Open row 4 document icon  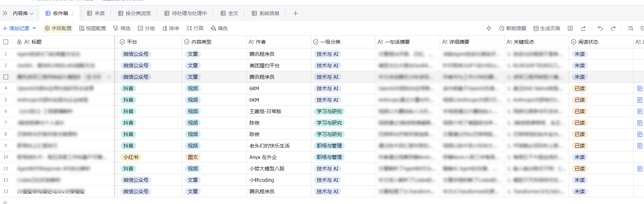coord(640,88)
